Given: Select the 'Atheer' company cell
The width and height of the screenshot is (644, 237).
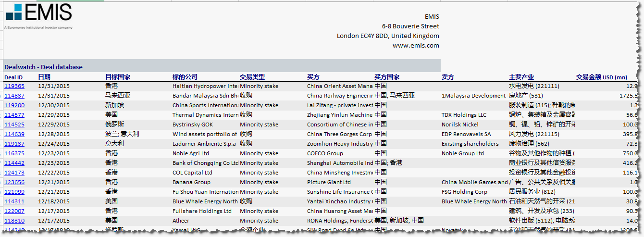Looking at the screenshot, I should click(181, 221).
